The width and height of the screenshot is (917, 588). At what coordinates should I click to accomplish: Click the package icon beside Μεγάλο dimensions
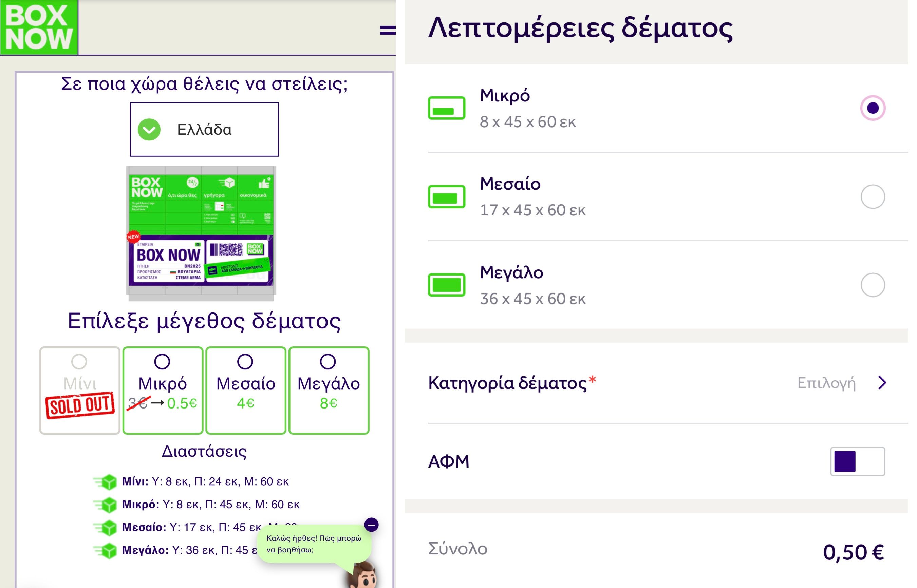pyautogui.click(x=105, y=550)
